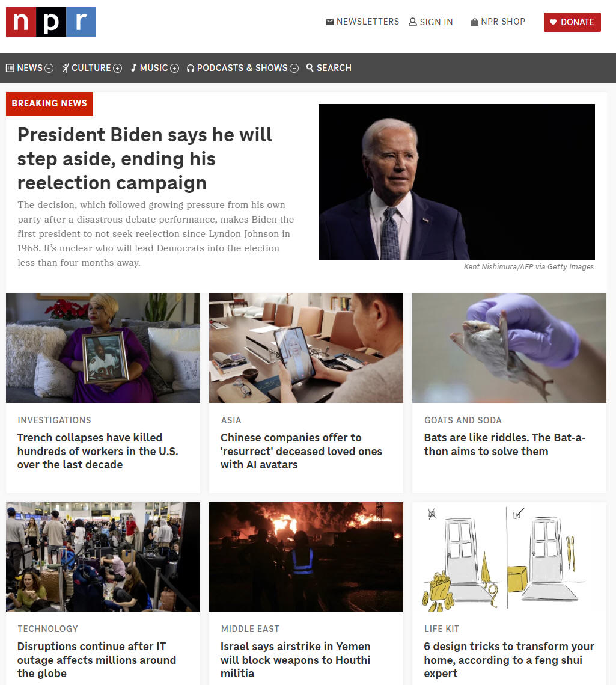Expand the News menu plus button
The image size is (616, 685).
click(49, 68)
